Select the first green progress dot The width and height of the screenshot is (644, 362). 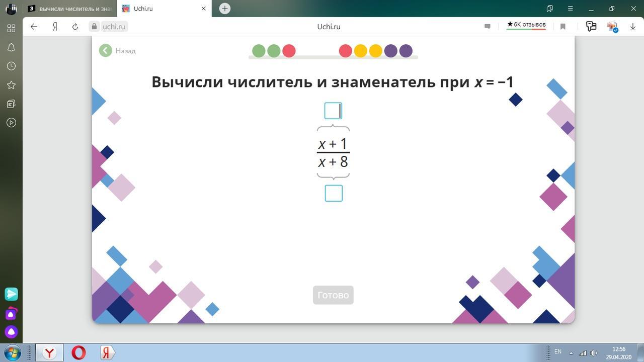(259, 51)
